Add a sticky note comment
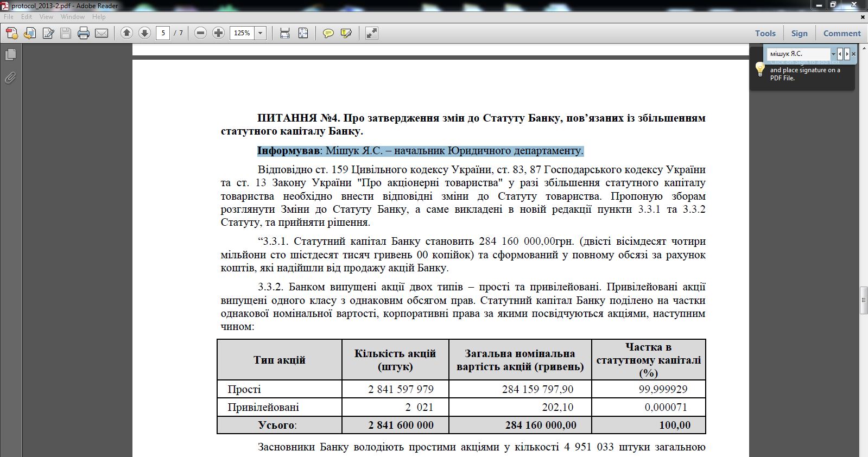This screenshot has width=868, height=457. click(x=328, y=34)
